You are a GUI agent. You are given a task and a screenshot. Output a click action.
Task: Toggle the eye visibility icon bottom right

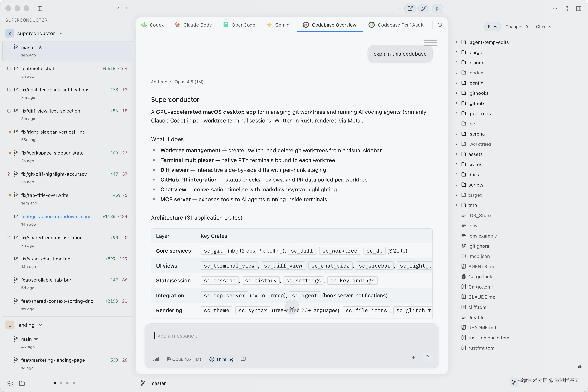coord(580,367)
